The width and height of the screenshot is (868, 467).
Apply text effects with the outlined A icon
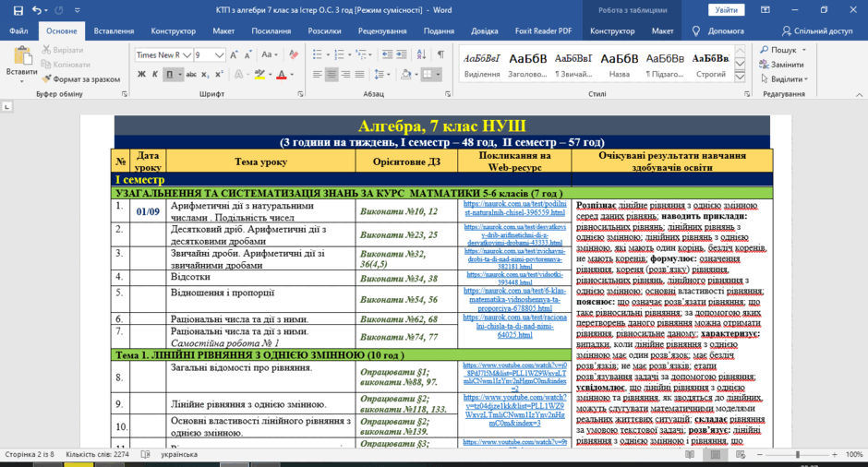238,74
